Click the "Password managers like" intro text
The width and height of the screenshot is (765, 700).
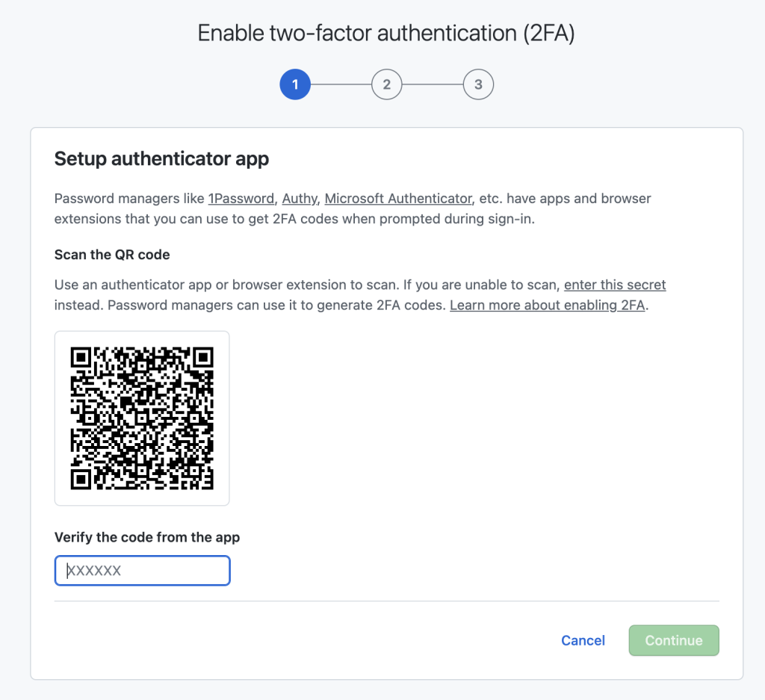(129, 199)
